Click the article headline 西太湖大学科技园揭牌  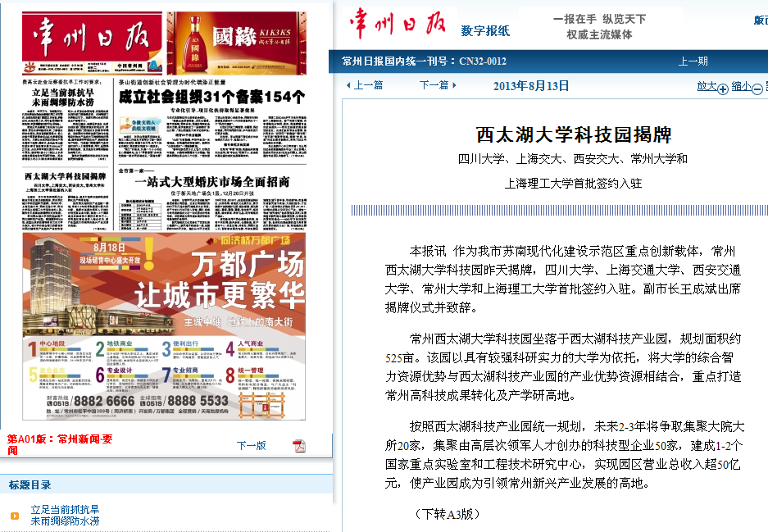574,134
